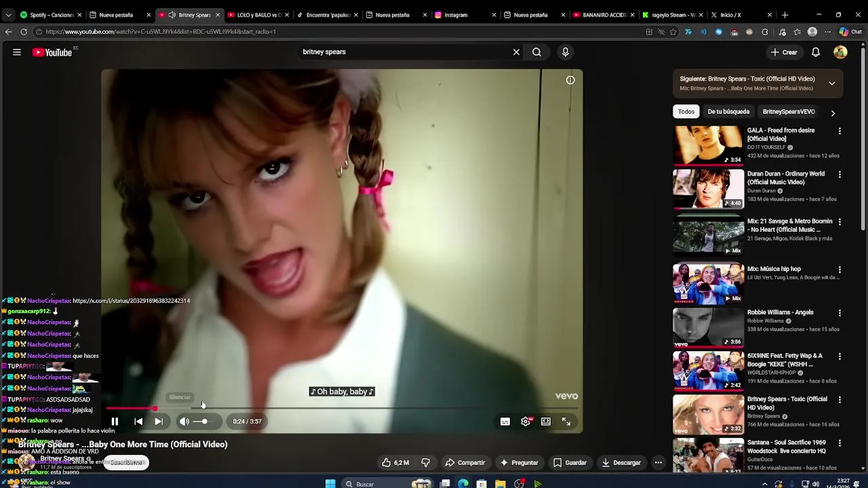Download the video with Descargar
This screenshot has width=868, height=488.
click(621, 463)
